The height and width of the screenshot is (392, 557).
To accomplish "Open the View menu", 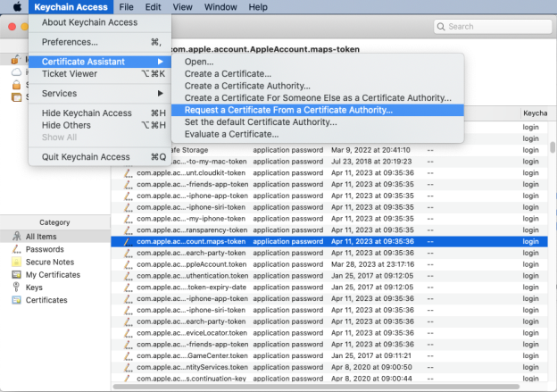I will click(183, 7).
